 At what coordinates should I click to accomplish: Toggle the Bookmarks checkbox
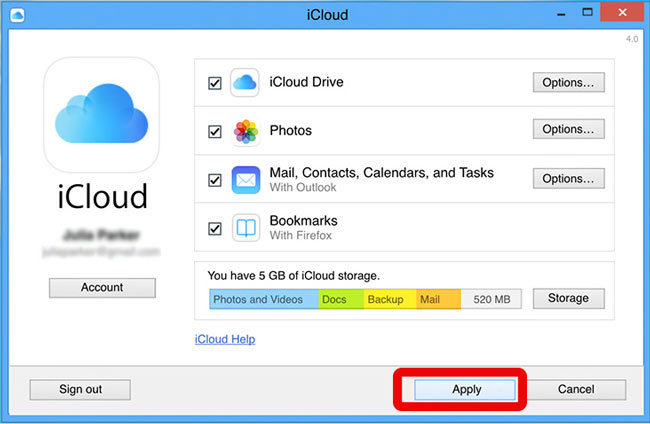[x=215, y=228]
